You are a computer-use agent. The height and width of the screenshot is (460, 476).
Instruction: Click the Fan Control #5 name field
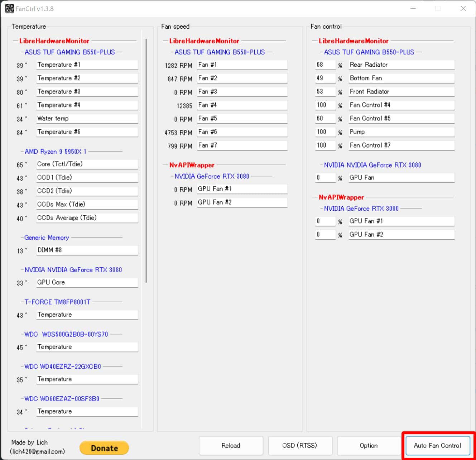(x=402, y=119)
